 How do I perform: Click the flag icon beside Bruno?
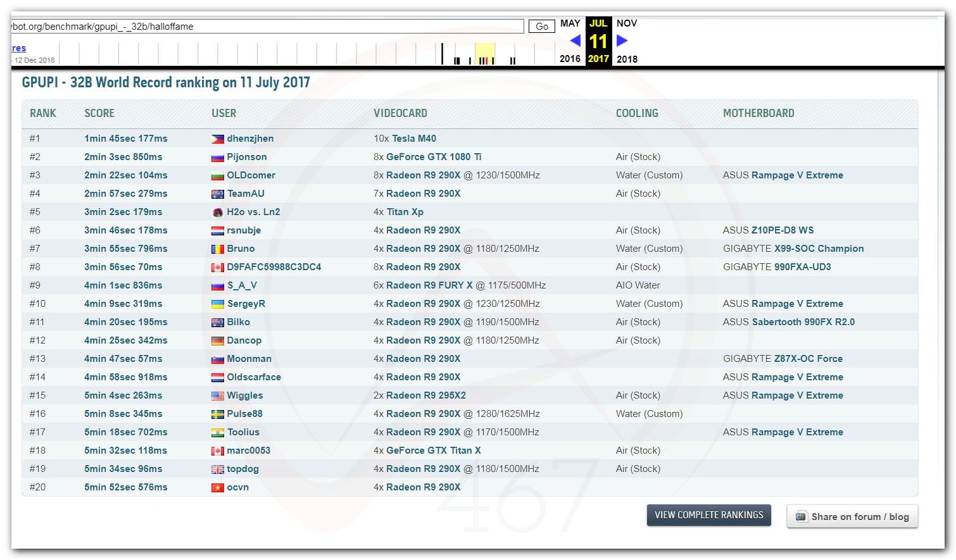(x=217, y=249)
